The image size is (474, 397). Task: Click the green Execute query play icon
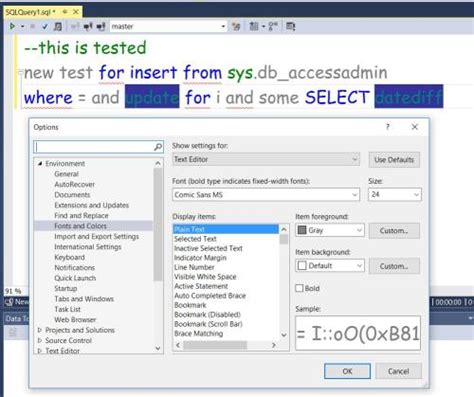(x=12, y=26)
